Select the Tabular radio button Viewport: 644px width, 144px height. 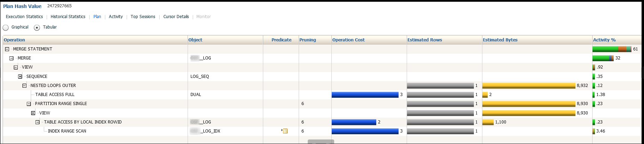click(37, 27)
